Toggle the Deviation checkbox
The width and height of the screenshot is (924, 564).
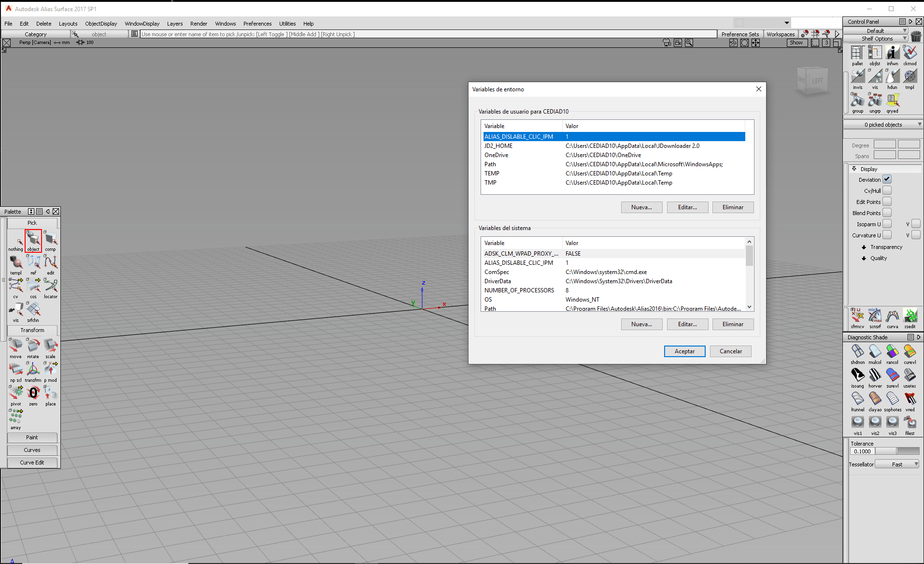click(x=887, y=179)
